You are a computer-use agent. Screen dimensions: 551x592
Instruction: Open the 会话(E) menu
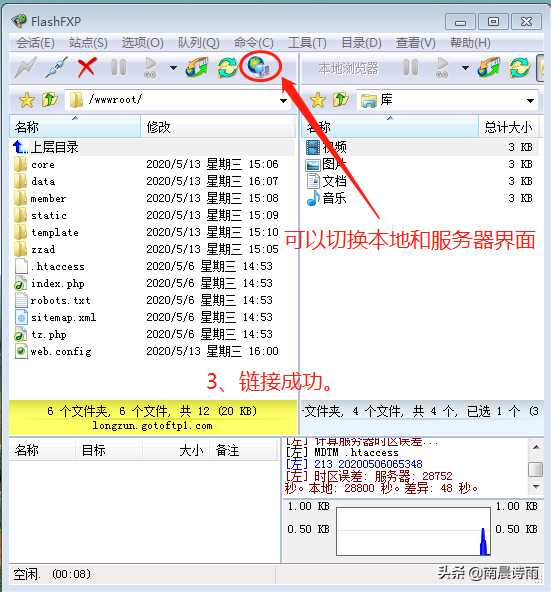35,43
